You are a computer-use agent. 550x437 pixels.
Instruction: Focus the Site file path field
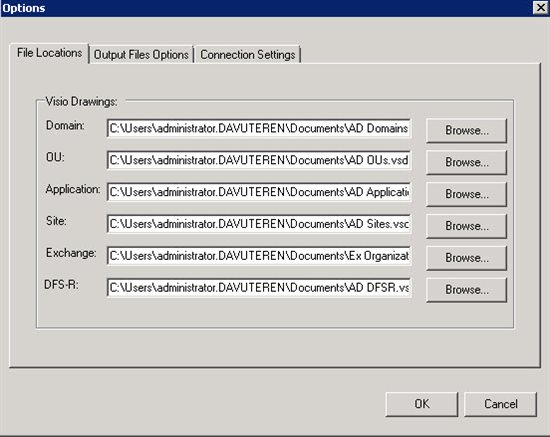click(x=259, y=224)
